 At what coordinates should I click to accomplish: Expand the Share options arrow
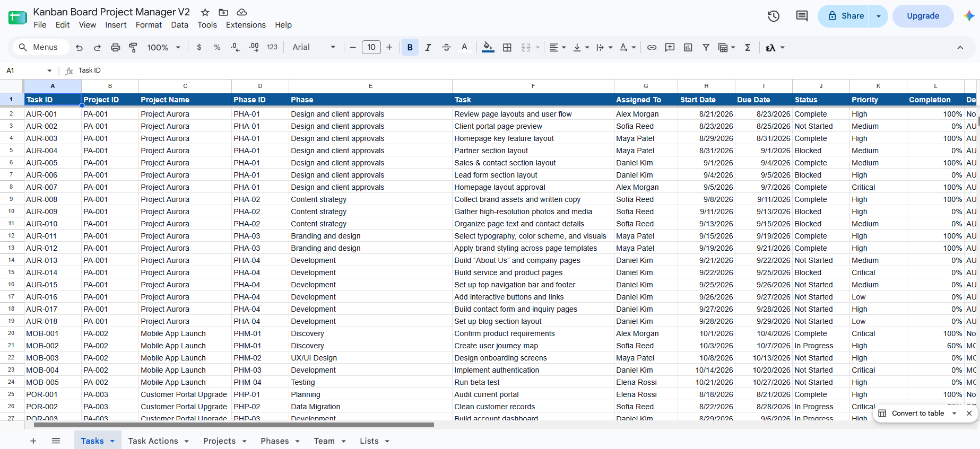point(879,16)
